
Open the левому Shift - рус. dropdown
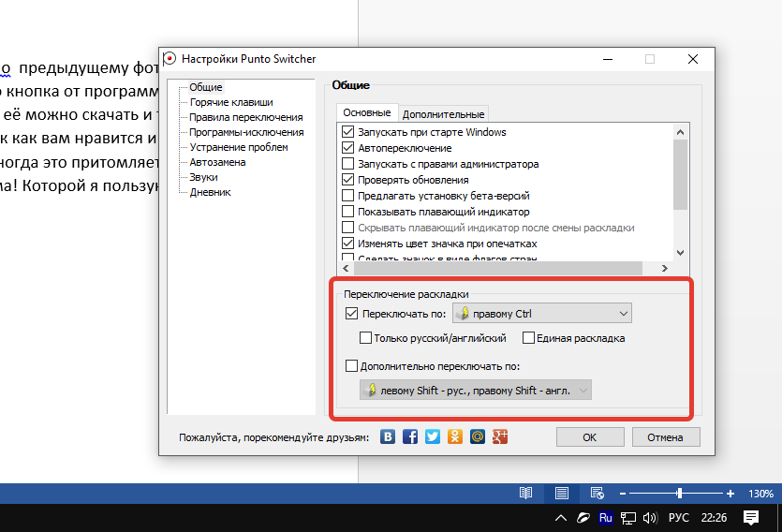click(476, 391)
